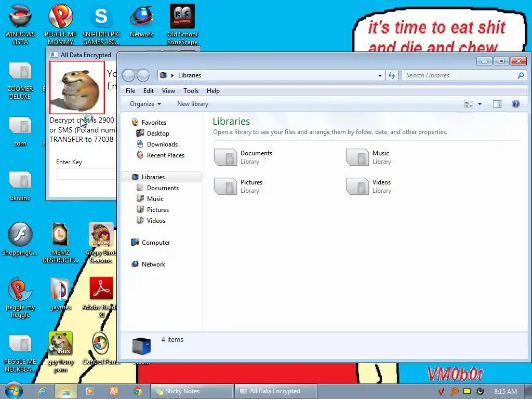This screenshot has width=532, height=399.
Task: Open the Control Panel desktop icon
Action: click(100, 348)
